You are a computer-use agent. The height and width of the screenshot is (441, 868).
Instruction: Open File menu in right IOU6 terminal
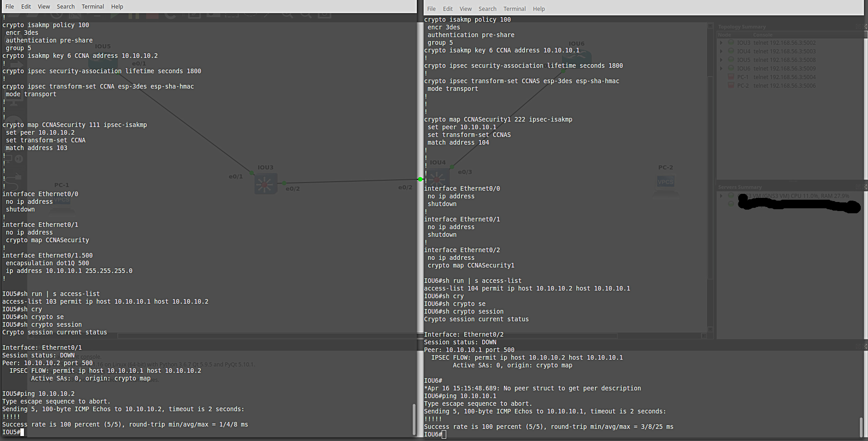click(431, 9)
